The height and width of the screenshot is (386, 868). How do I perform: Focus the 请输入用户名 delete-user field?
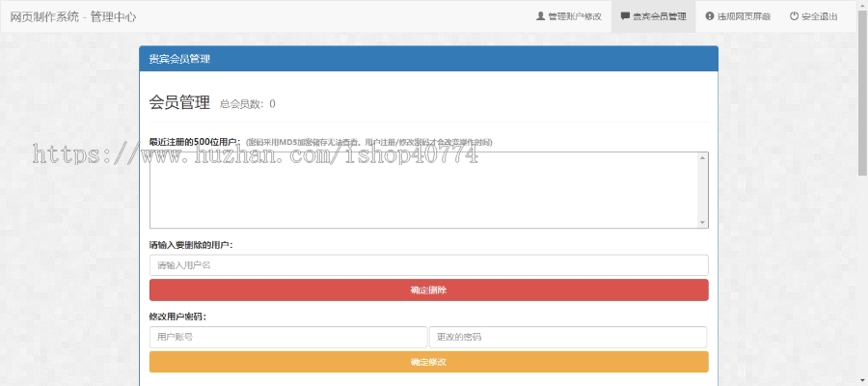tap(429, 265)
